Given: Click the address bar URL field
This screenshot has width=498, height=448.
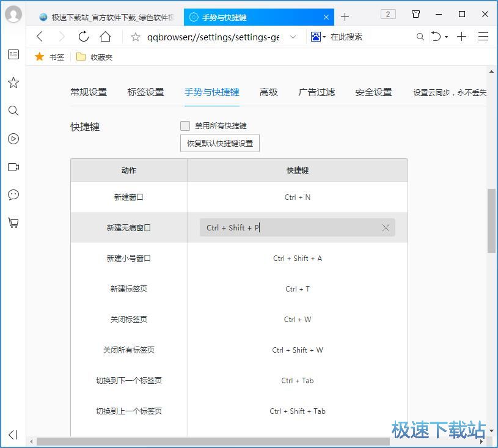Looking at the screenshot, I should point(213,37).
